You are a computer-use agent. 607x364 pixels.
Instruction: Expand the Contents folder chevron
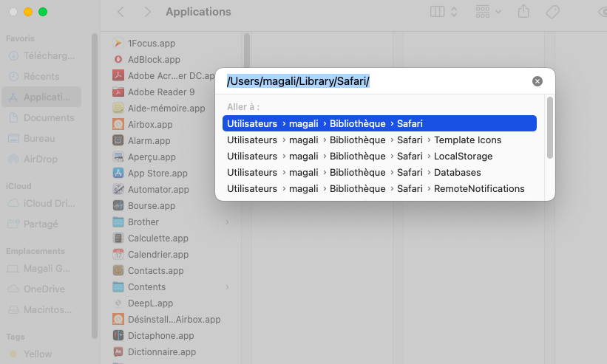click(x=227, y=287)
